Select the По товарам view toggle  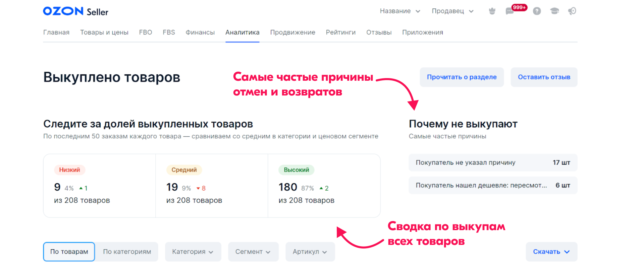click(69, 252)
